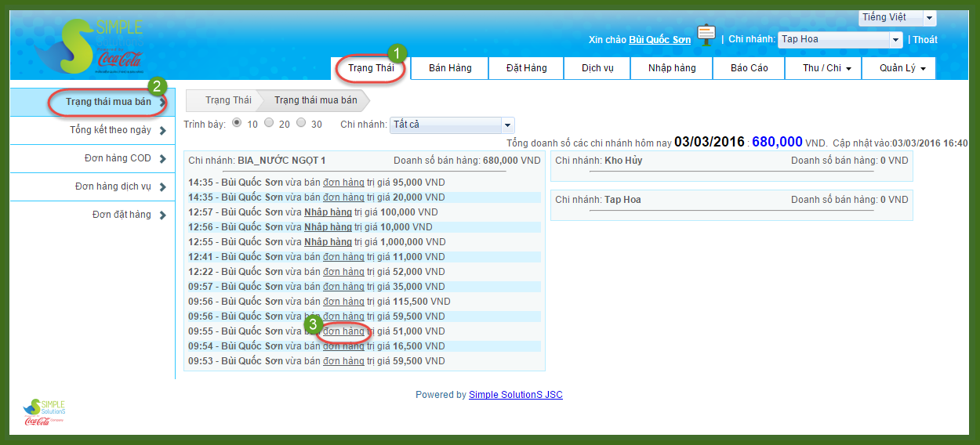Open the 12:55 Nhập hàng entry for 1,000,000 VND
Viewport: 980px width, 445px height.
coord(328,242)
